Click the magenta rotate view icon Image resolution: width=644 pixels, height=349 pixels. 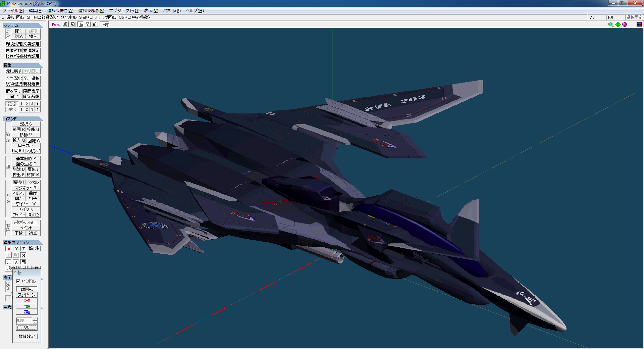point(625,24)
